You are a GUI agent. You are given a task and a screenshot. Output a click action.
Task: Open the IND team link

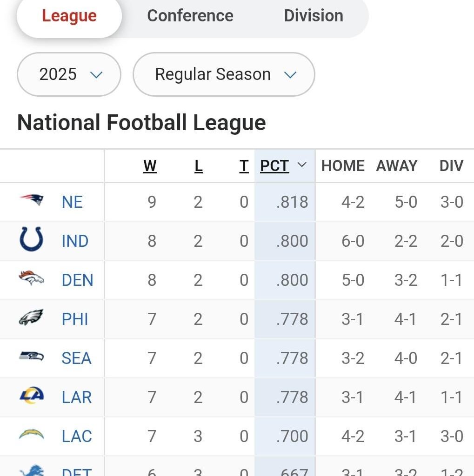point(75,241)
